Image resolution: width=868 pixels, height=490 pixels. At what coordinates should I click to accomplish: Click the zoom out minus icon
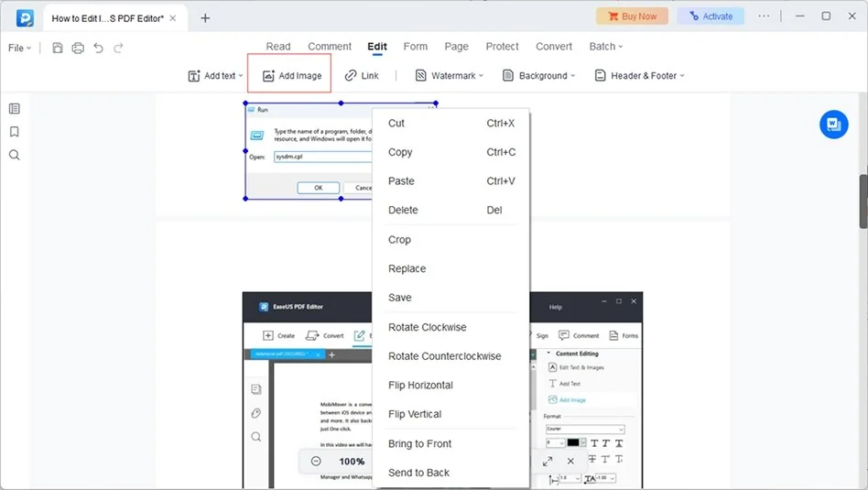point(316,462)
